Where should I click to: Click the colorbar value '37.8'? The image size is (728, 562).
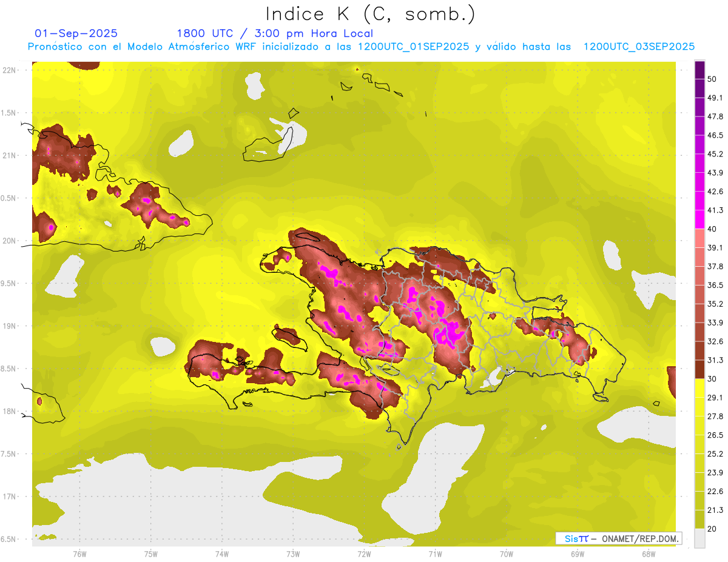coord(715,266)
